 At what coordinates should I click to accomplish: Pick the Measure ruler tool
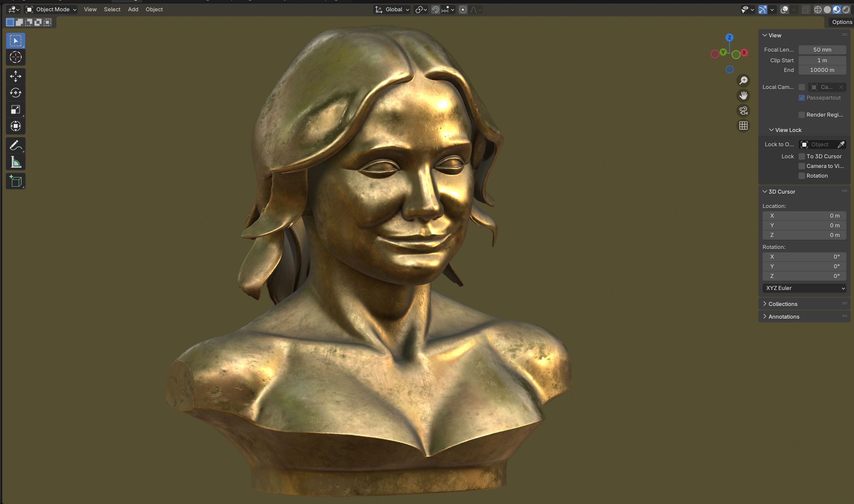point(16,162)
